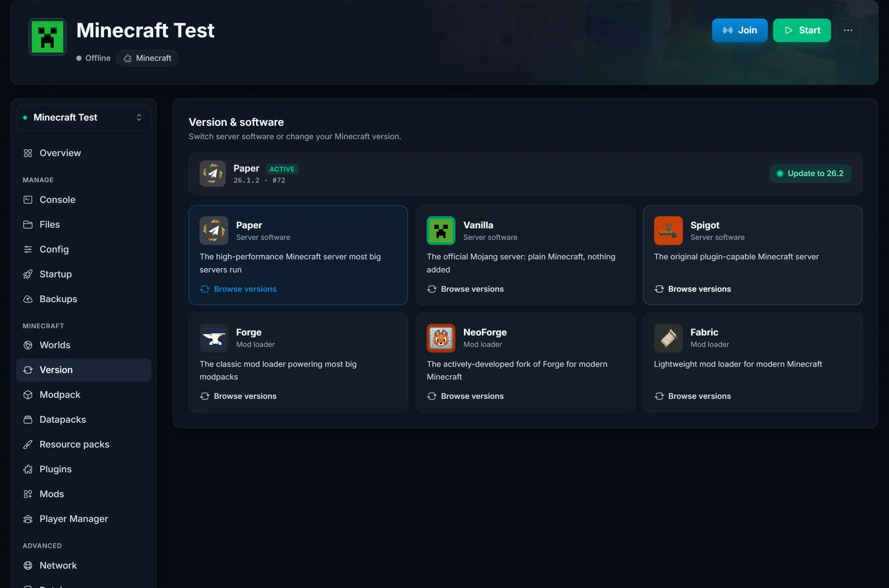
Task: Click the Datapacks icon in sidebar
Action: [28, 420]
